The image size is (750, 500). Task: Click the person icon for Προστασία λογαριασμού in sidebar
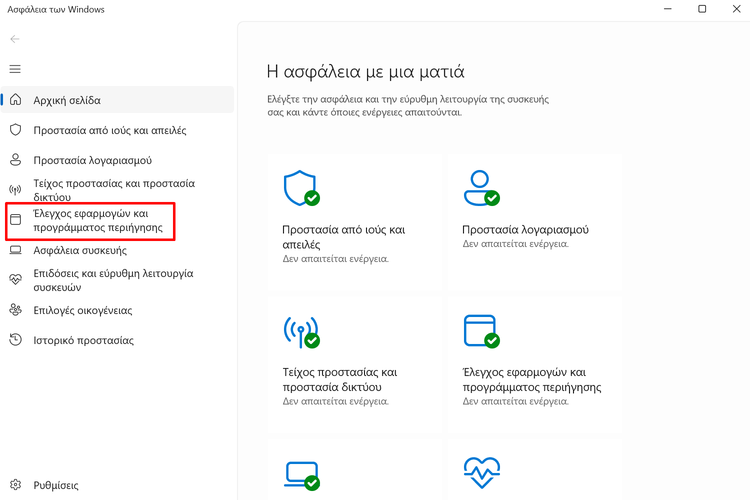(15, 160)
